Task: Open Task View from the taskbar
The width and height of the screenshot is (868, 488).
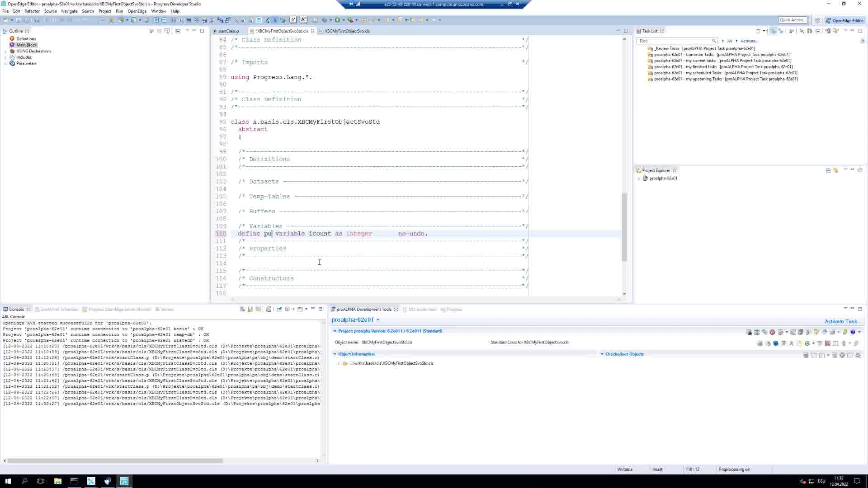Action: click(x=41, y=481)
